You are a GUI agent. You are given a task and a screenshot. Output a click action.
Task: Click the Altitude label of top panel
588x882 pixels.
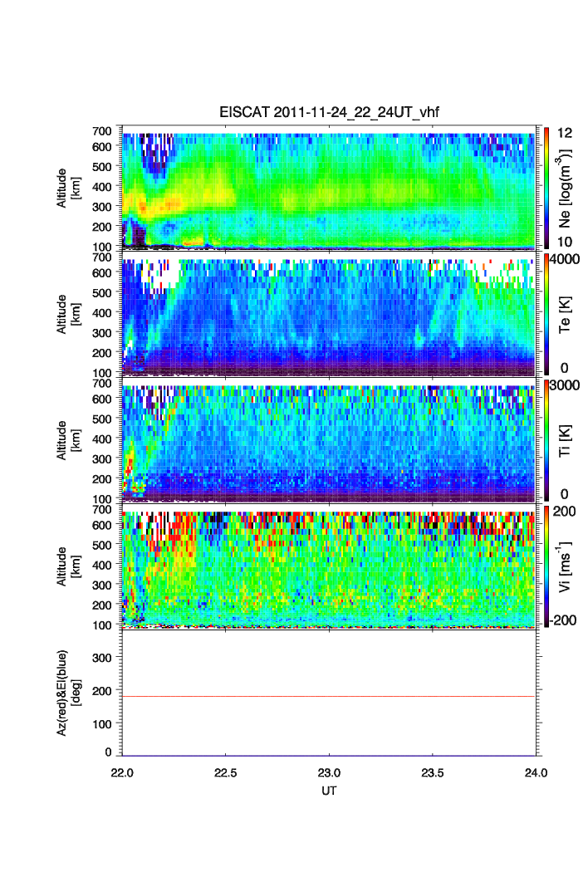click(68, 188)
